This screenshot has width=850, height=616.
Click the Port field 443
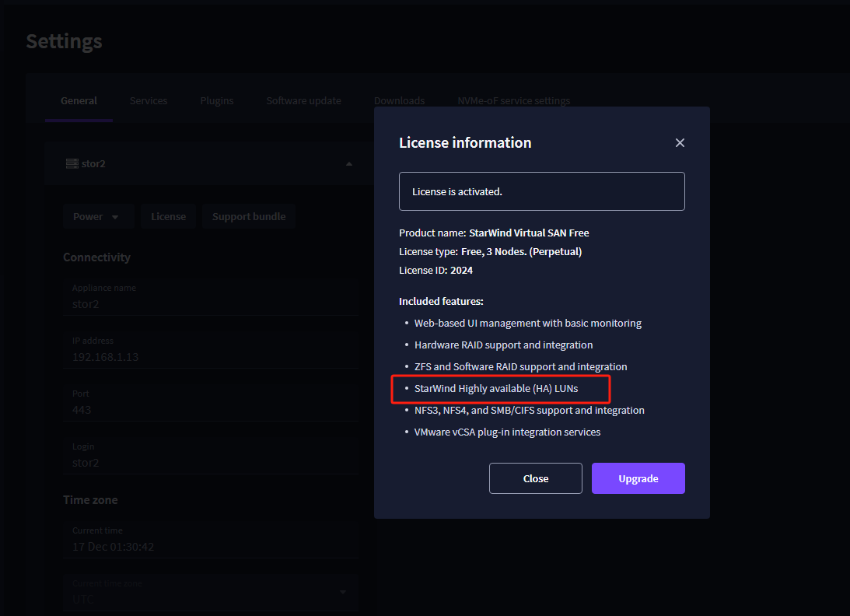(211, 403)
